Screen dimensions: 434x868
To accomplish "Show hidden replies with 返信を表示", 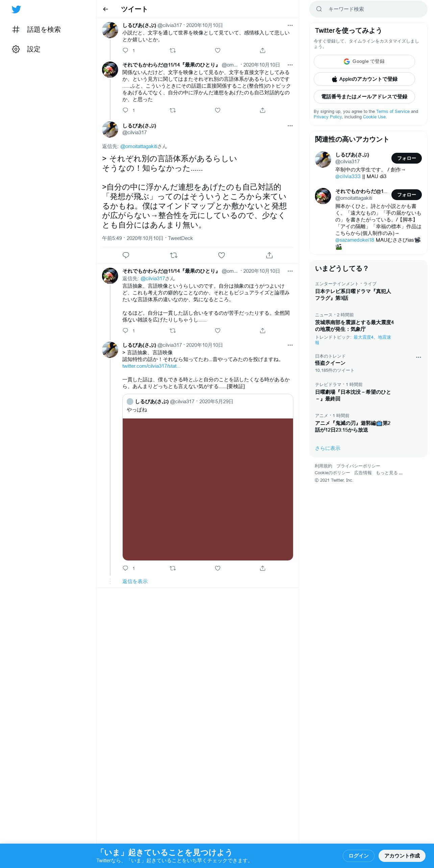I will pos(135,581).
